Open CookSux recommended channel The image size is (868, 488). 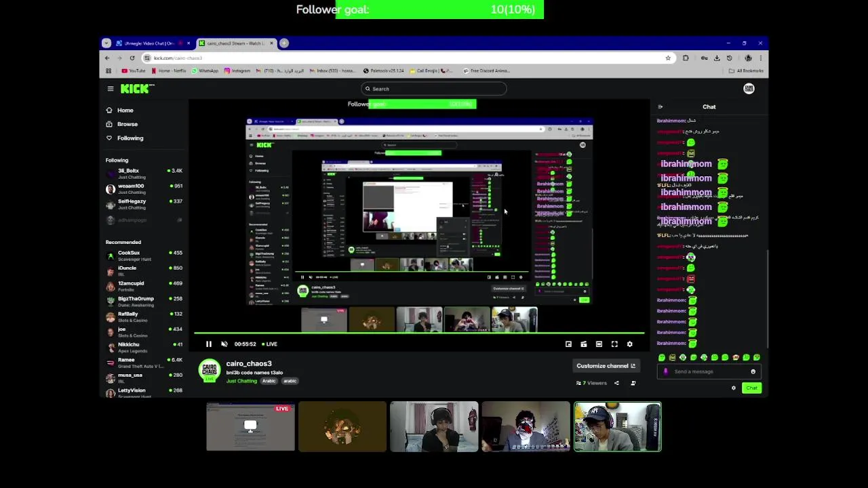tap(144, 256)
